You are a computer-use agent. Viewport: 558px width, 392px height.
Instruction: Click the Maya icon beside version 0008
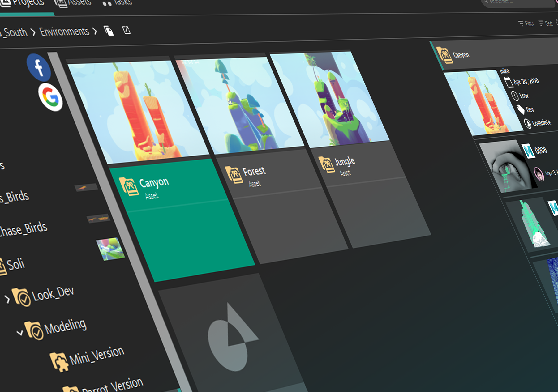coord(528,151)
